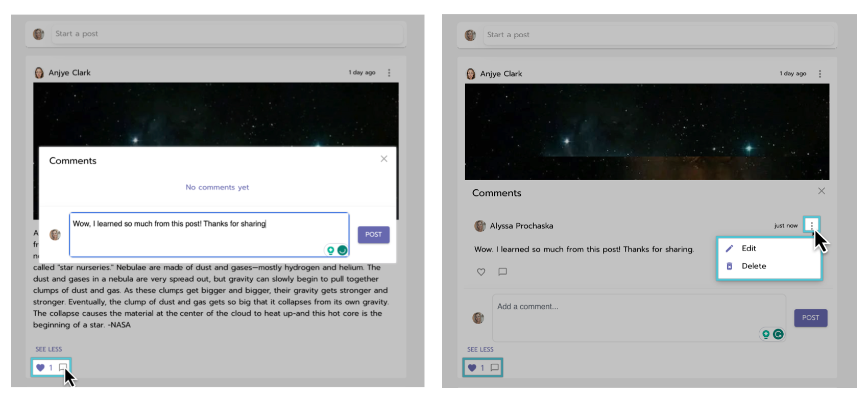Click the comment bubble icon in the right post footer

click(x=494, y=367)
